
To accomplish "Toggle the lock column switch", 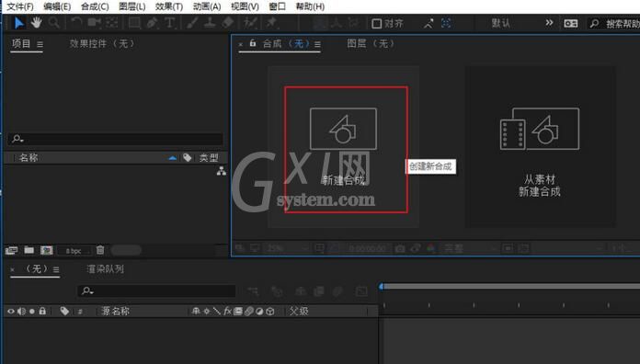I will point(42,311).
